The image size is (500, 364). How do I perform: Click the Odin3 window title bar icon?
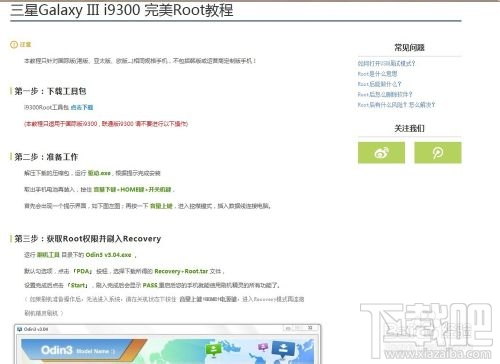[20, 329]
